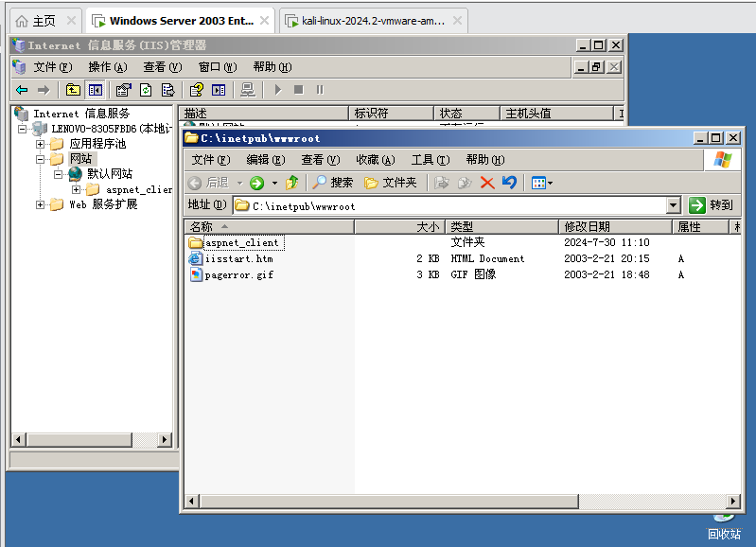Click the IIS Manager forward arrow icon
Screen dimensions: 756x547
coord(44,90)
